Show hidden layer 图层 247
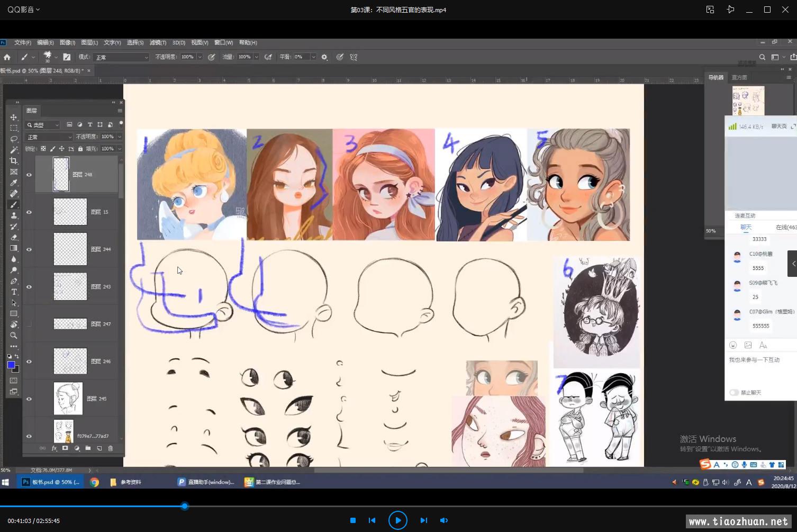This screenshot has width=797, height=532. coord(29,324)
